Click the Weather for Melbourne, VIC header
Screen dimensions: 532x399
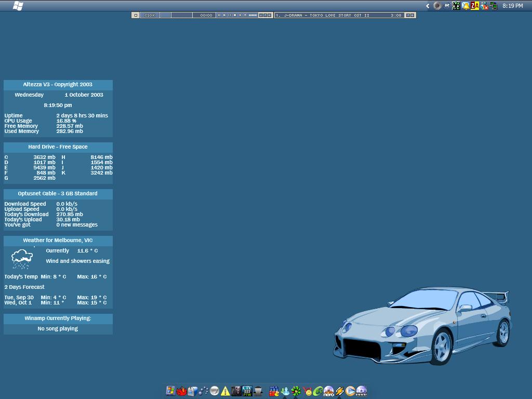tap(58, 241)
